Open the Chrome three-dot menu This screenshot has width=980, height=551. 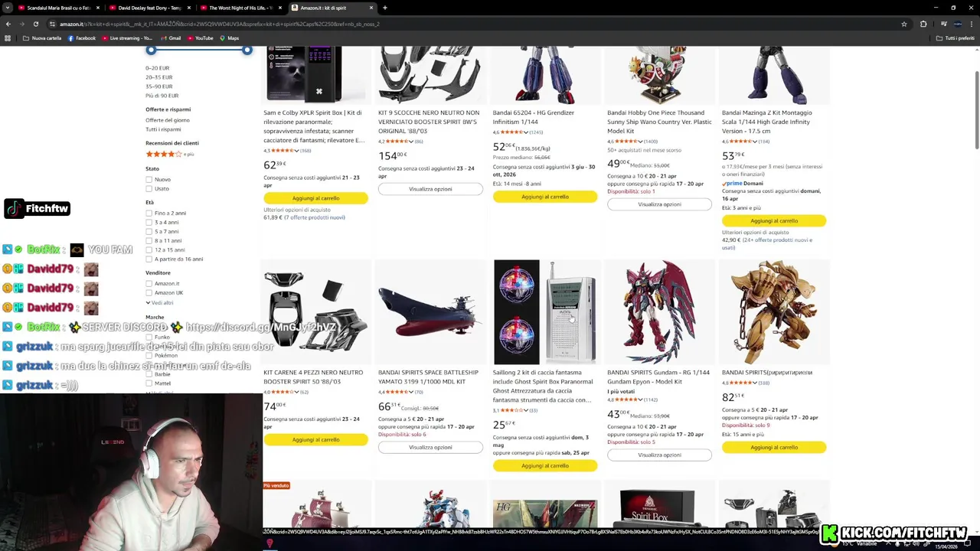[972, 24]
